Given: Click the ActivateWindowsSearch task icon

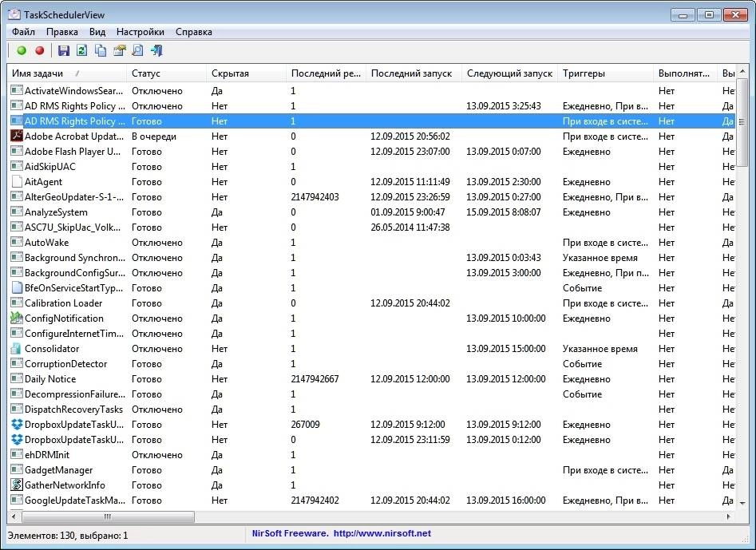Looking at the screenshot, I should [x=17, y=91].
